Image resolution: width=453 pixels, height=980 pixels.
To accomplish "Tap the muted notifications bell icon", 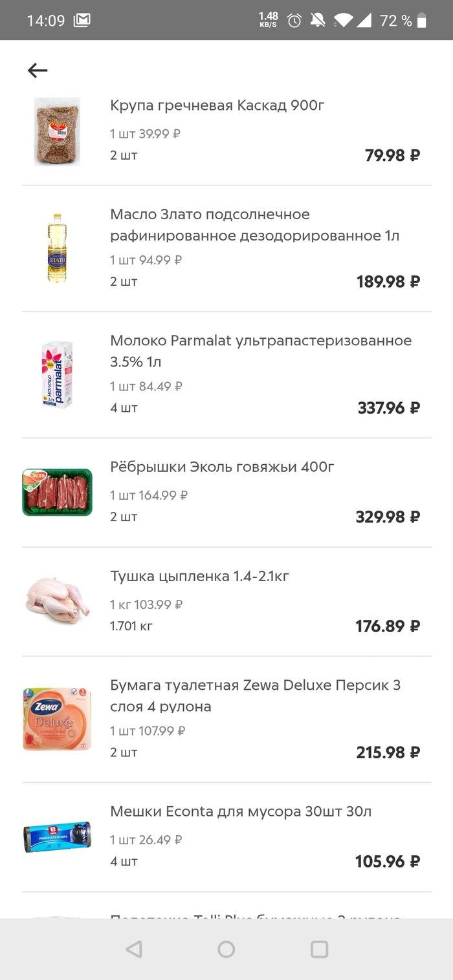I will [317, 21].
